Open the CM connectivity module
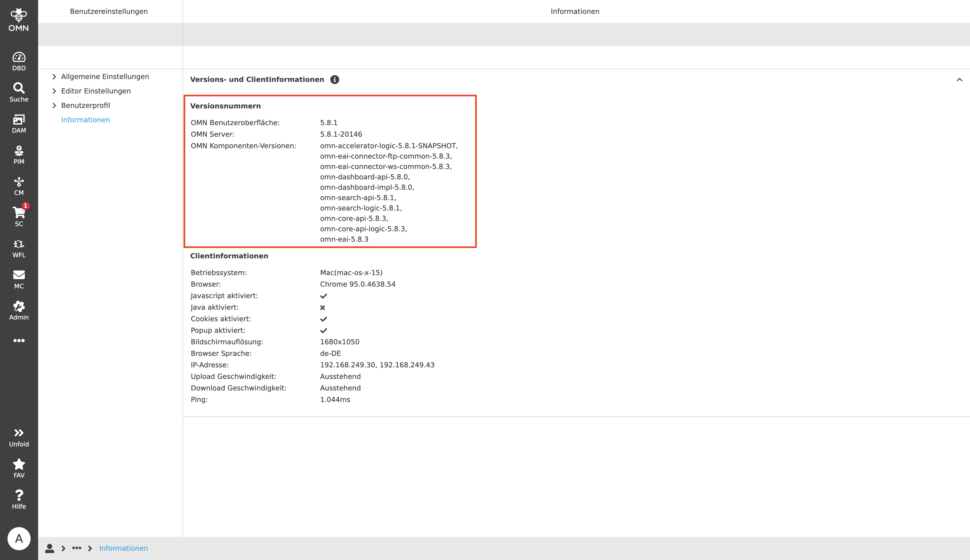The image size is (970, 560). click(x=19, y=185)
